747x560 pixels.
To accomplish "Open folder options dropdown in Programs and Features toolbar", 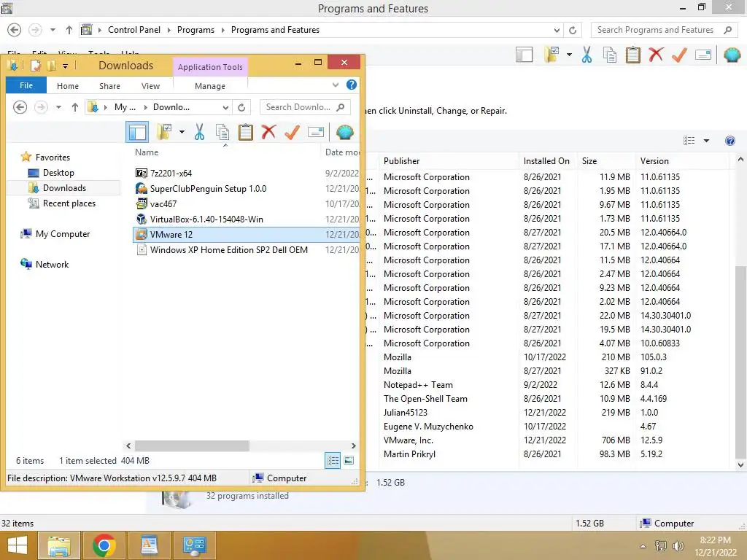I will [x=569, y=55].
